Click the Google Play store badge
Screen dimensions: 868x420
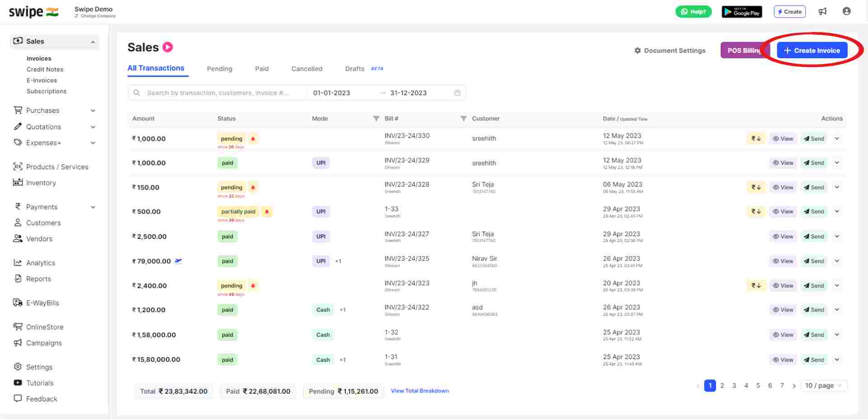(x=742, y=12)
